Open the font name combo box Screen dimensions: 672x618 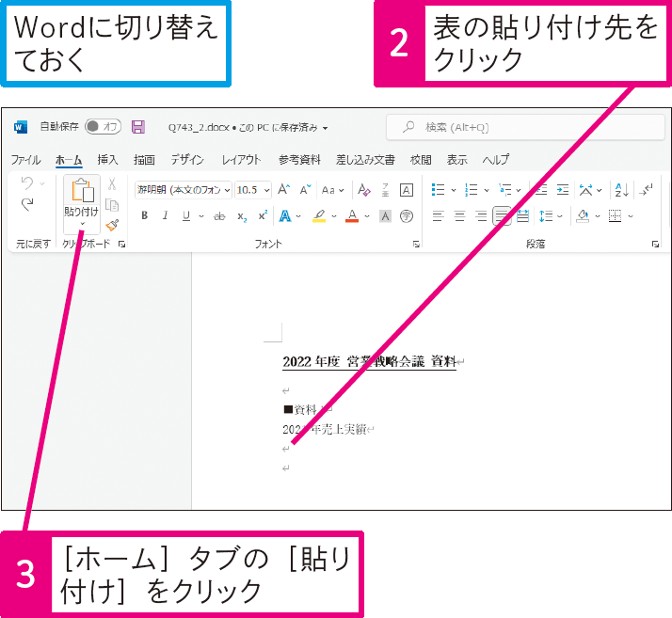point(184,190)
